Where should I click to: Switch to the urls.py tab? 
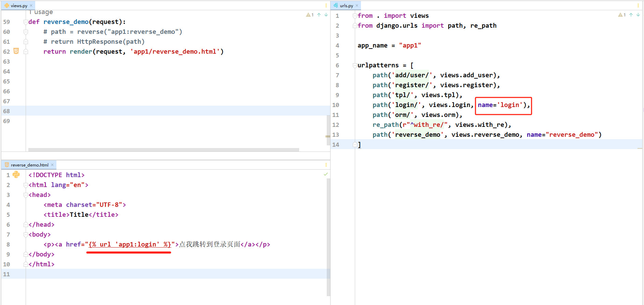346,5
